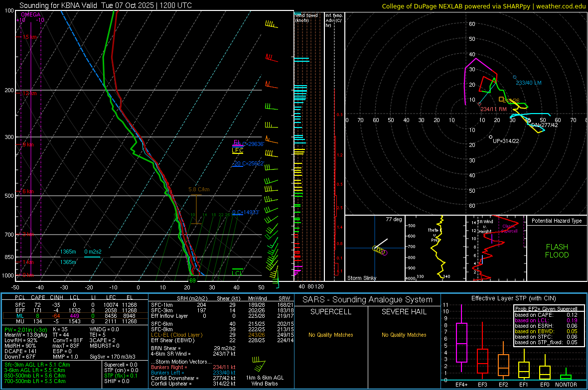
Task: Click the PW = 2.01in value
Action: 26,330
